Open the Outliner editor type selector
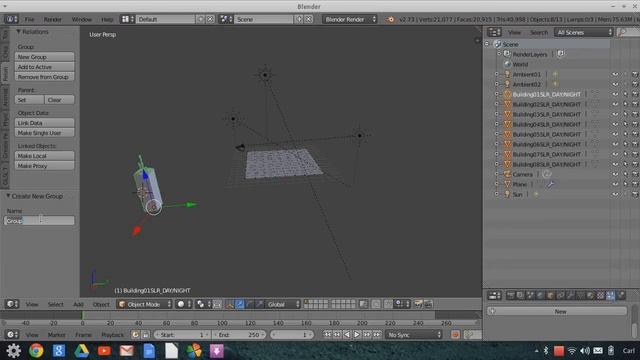Viewport: 640px width, 360px height. [494, 32]
